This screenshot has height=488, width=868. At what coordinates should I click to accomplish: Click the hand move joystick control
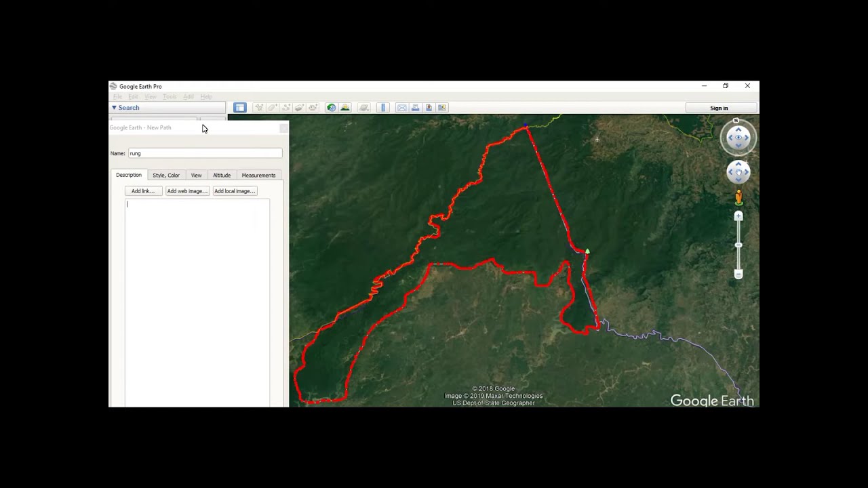coord(738,171)
